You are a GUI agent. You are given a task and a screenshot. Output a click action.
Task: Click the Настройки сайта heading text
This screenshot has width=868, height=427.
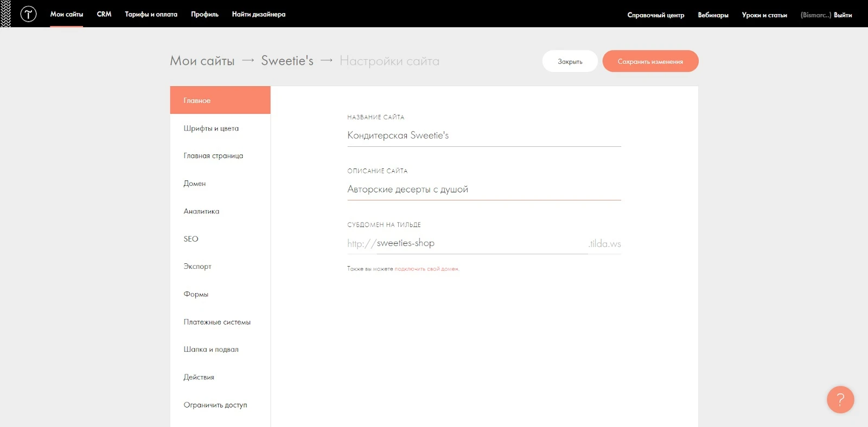pos(390,61)
